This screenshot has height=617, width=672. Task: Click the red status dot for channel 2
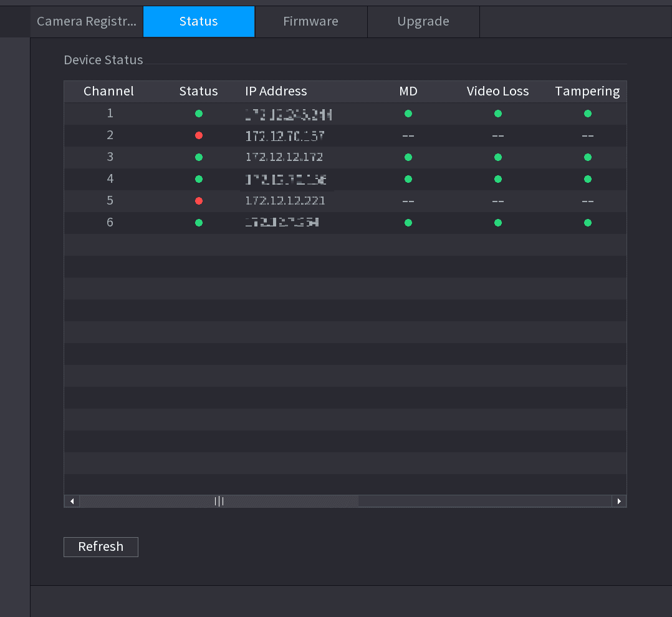199,135
